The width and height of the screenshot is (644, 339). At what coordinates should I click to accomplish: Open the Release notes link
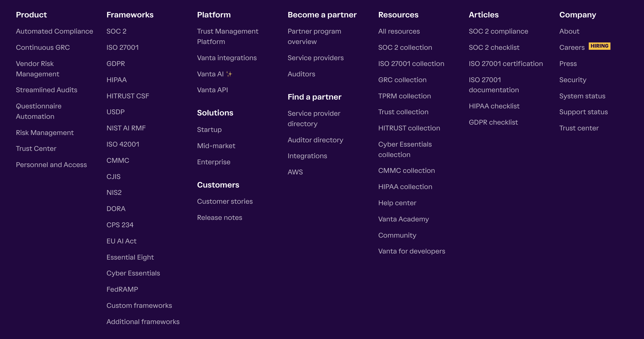click(x=219, y=218)
